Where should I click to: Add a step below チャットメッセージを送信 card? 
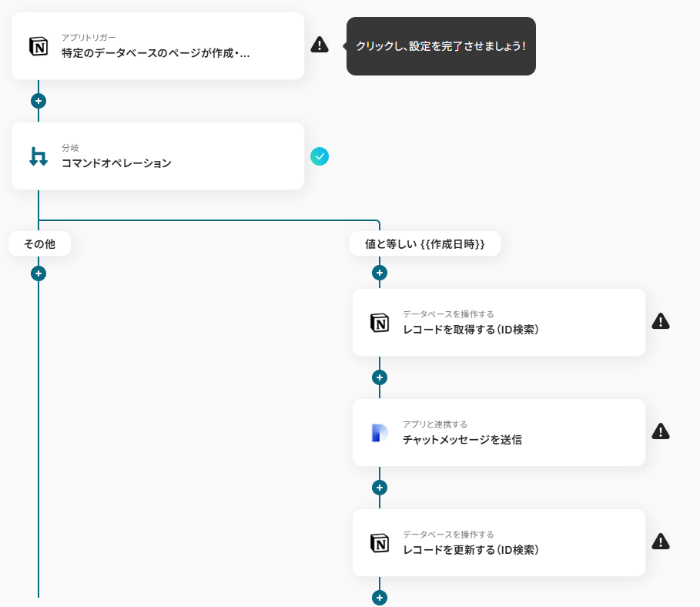click(380, 488)
